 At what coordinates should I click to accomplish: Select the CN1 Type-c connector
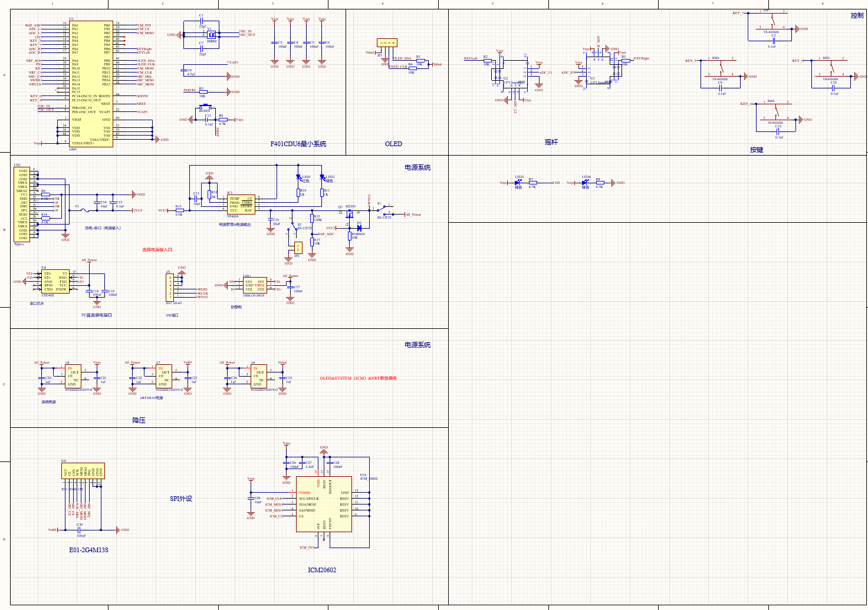pos(22,204)
